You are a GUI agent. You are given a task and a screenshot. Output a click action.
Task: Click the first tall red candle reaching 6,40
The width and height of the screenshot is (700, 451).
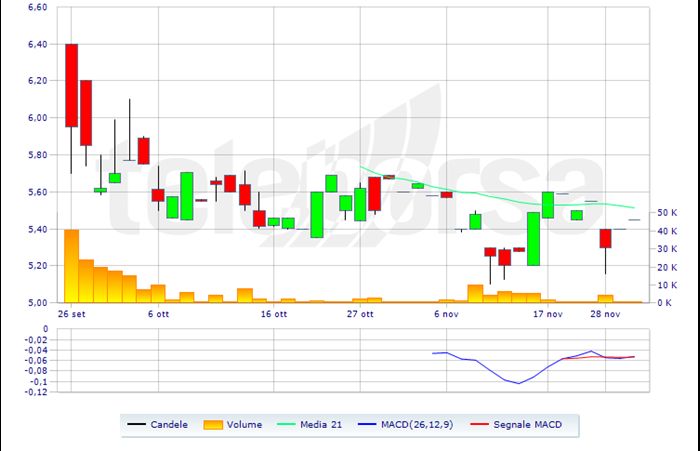click(x=71, y=85)
